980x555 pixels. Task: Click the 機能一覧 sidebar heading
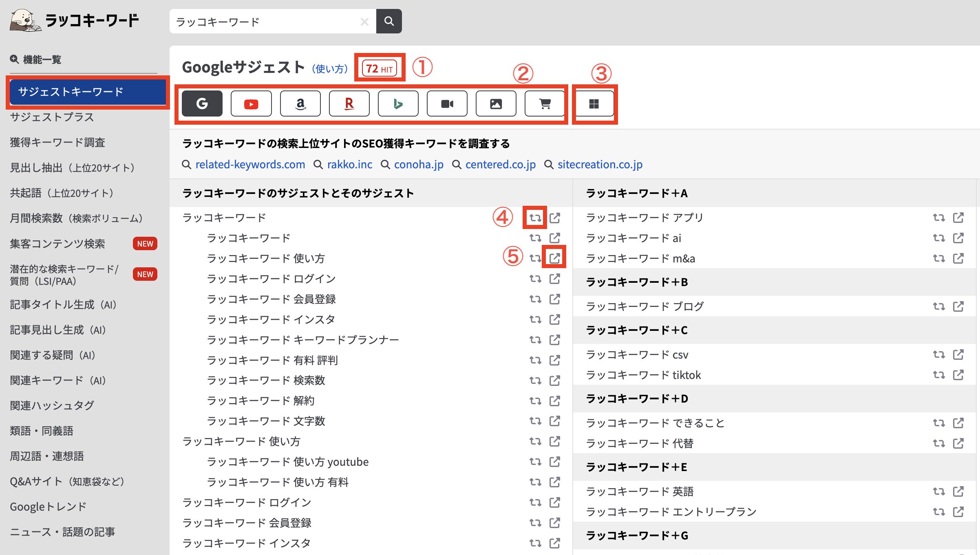point(36,60)
